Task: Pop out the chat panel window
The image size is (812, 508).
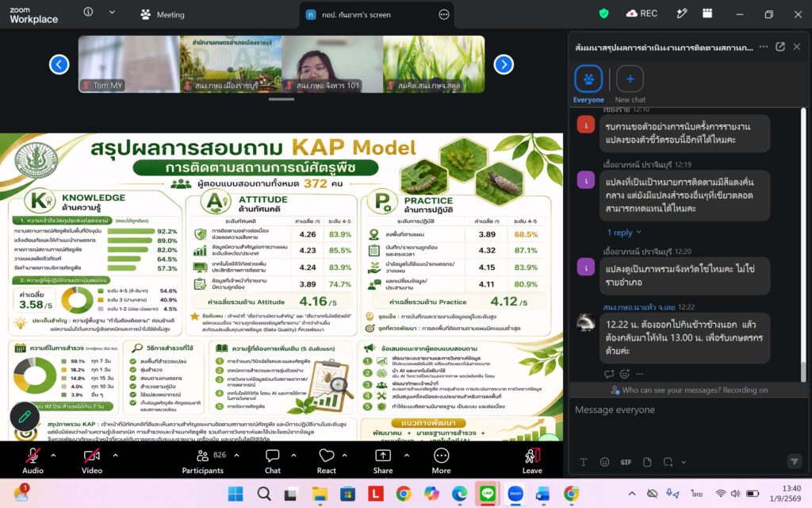Action: point(780,47)
